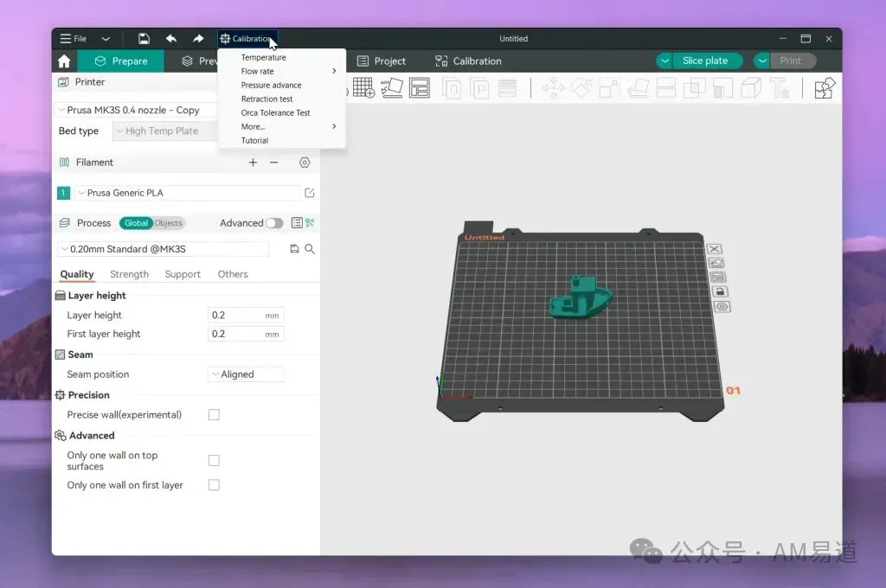The width and height of the screenshot is (886, 588).
Task: Select the Cut tool
Action: coord(666,89)
